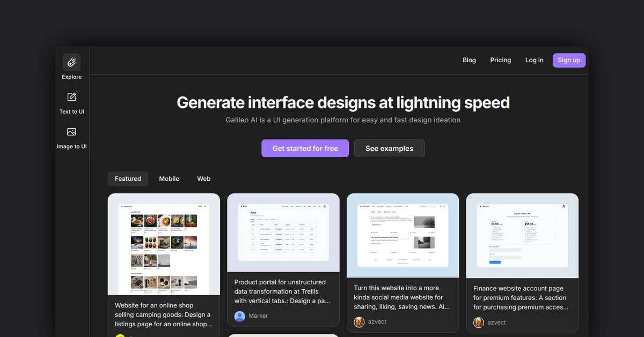Open the Trellis product portal design preview

(x=283, y=233)
